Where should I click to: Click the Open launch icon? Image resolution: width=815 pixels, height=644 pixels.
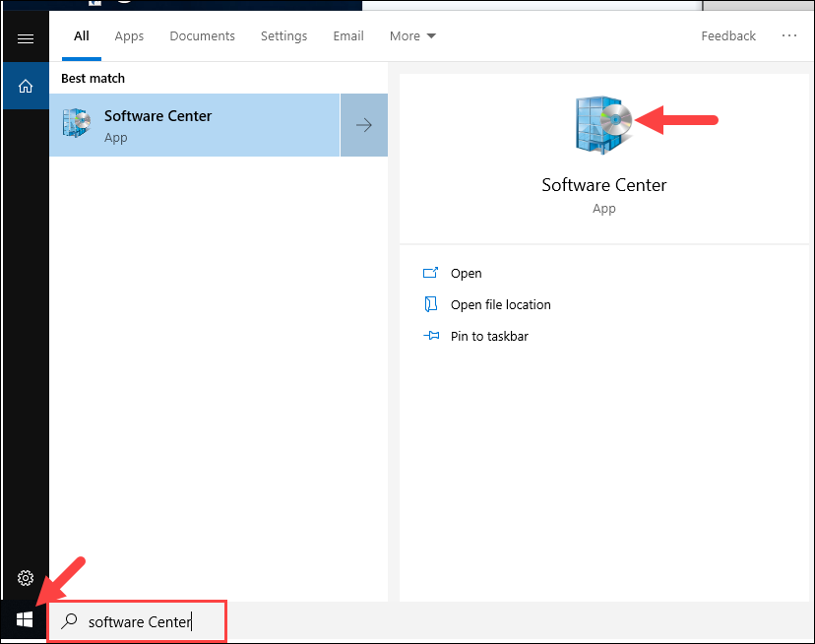430,273
